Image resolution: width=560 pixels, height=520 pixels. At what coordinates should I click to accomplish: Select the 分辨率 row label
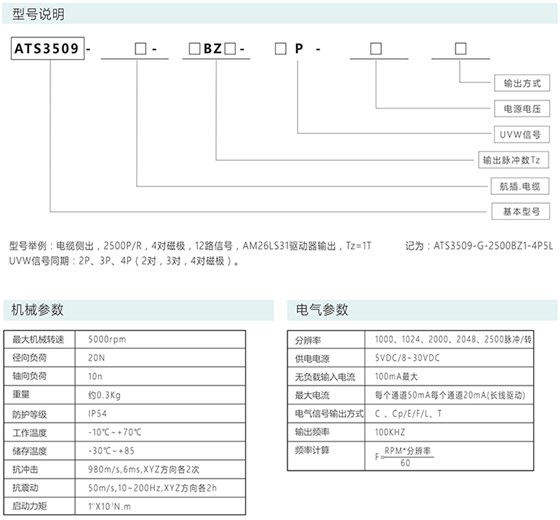pos(308,340)
